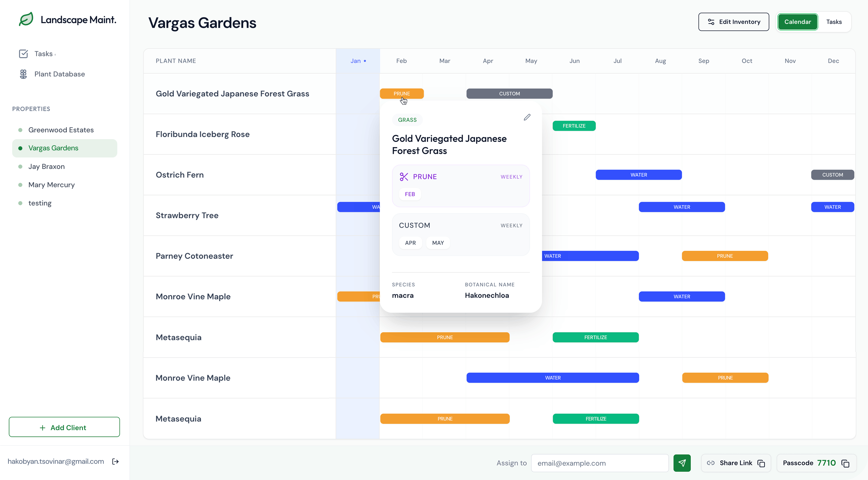Click the FEB month chip in Prune card

(x=410, y=194)
